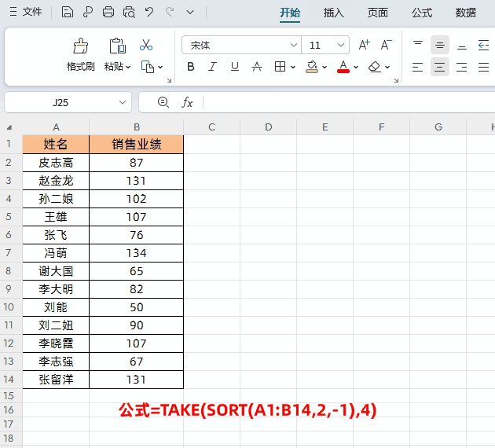
Task: Click the Save icon in quick toolbar
Action: [x=68, y=13]
